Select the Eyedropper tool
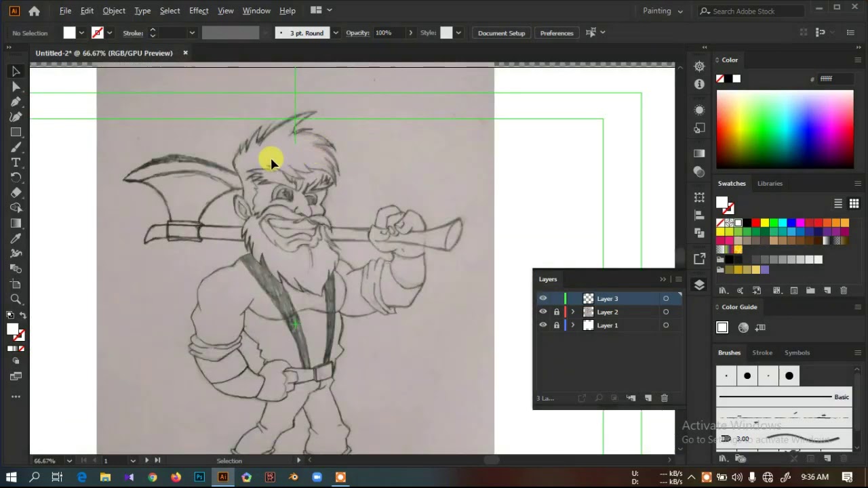 point(16,239)
